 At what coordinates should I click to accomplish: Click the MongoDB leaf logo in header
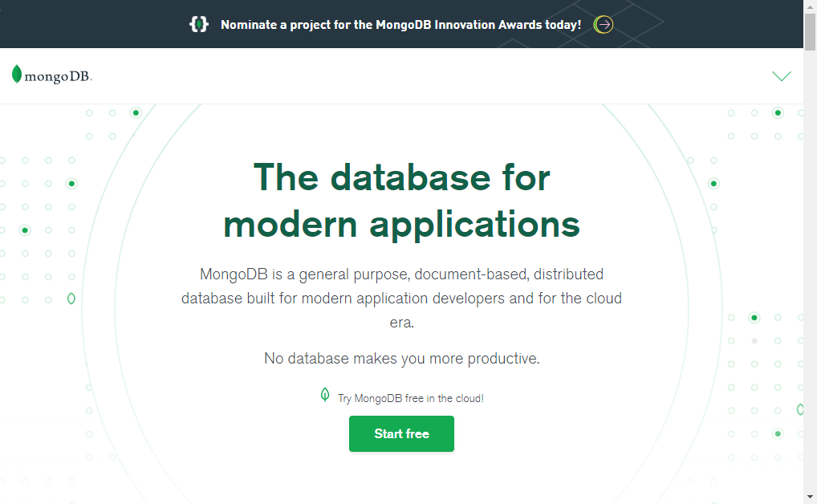coord(17,74)
